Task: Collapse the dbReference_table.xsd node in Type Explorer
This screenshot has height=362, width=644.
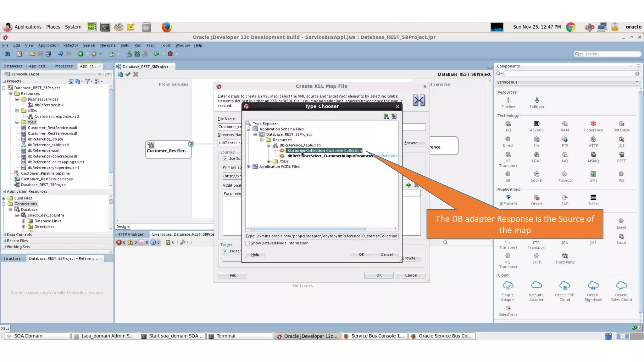Action: point(269,145)
